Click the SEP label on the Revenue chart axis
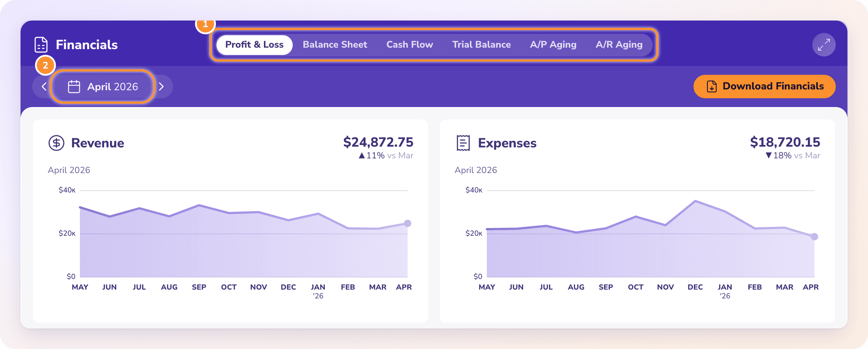868x349 pixels. [x=199, y=287]
